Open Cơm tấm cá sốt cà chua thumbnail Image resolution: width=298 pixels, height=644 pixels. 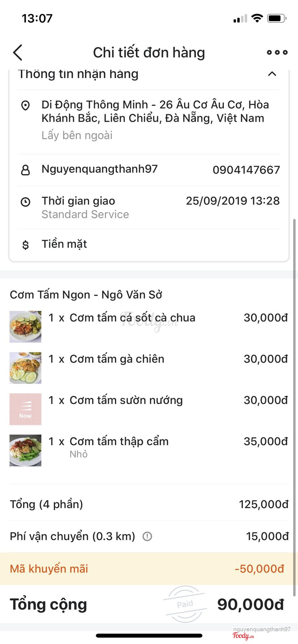tap(26, 327)
